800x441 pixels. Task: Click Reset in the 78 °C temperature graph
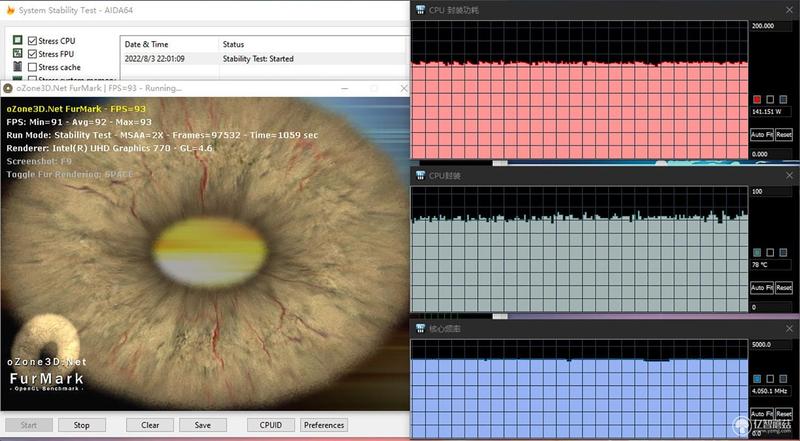click(x=784, y=288)
